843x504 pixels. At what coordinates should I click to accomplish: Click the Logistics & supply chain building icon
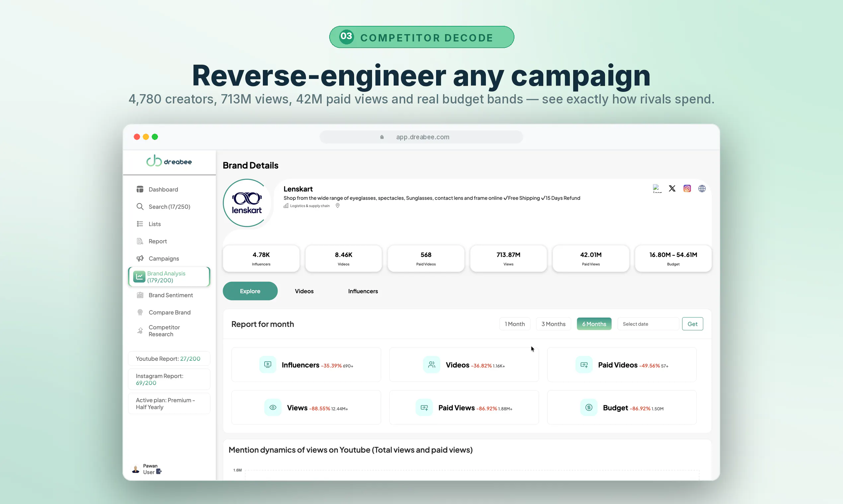[x=286, y=206]
